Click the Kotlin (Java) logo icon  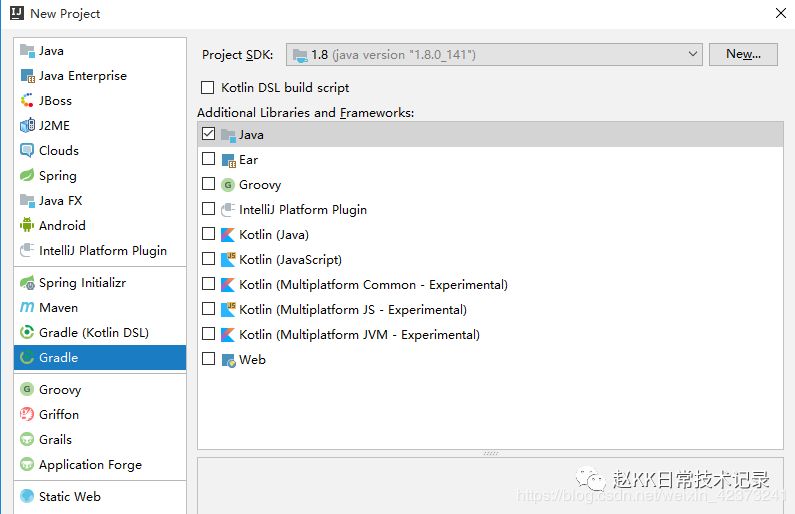click(x=228, y=235)
